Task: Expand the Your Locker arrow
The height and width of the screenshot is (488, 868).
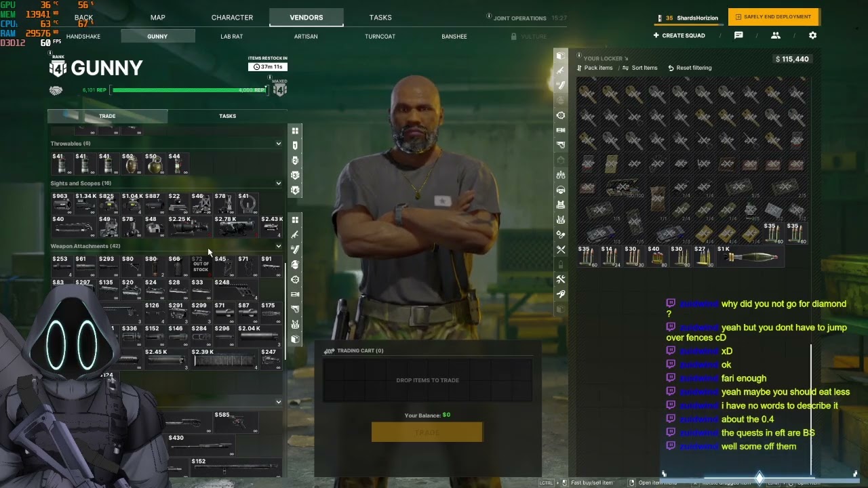Action: [626, 59]
